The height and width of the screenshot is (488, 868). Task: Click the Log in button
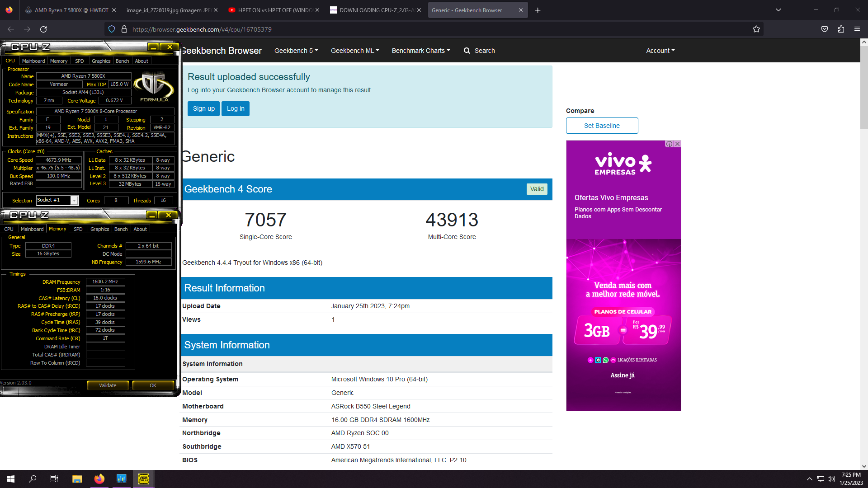(x=236, y=108)
